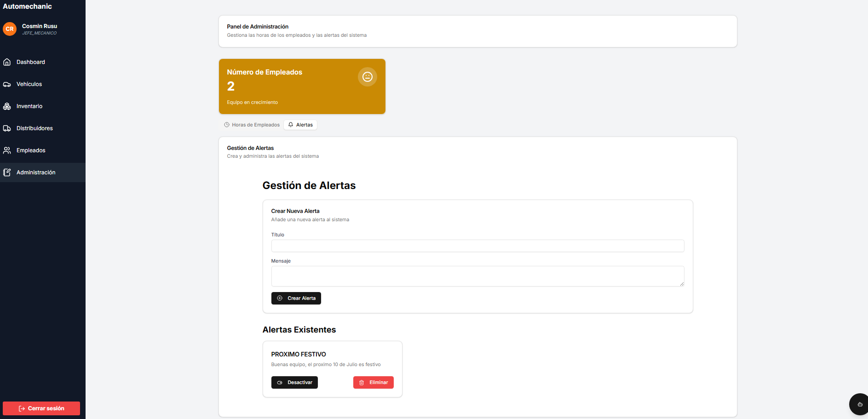The height and width of the screenshot is (419, 868).
Task: Click the Inventario sidebar icon
Action: click(x=7, y=106)
